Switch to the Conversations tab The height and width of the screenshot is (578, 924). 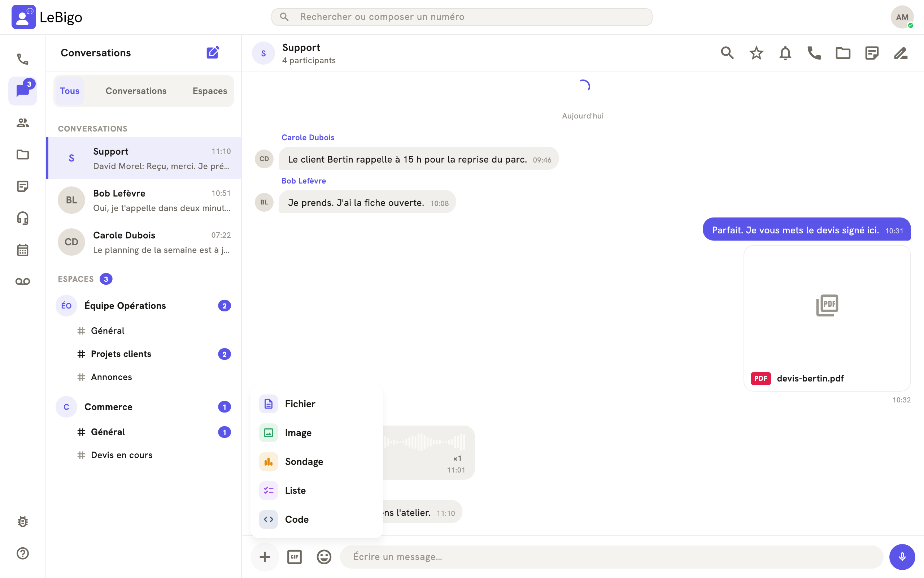pyautogui.click(x=136, y=91)
